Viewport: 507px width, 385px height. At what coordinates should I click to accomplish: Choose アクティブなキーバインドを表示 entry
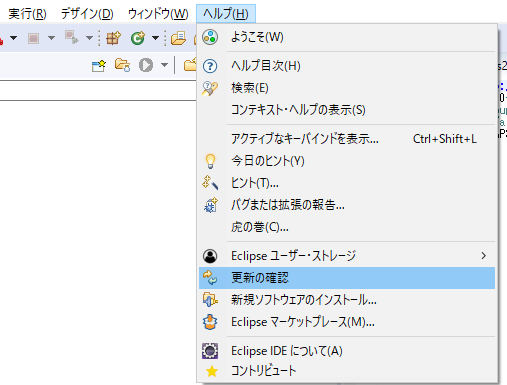(347, 139)
